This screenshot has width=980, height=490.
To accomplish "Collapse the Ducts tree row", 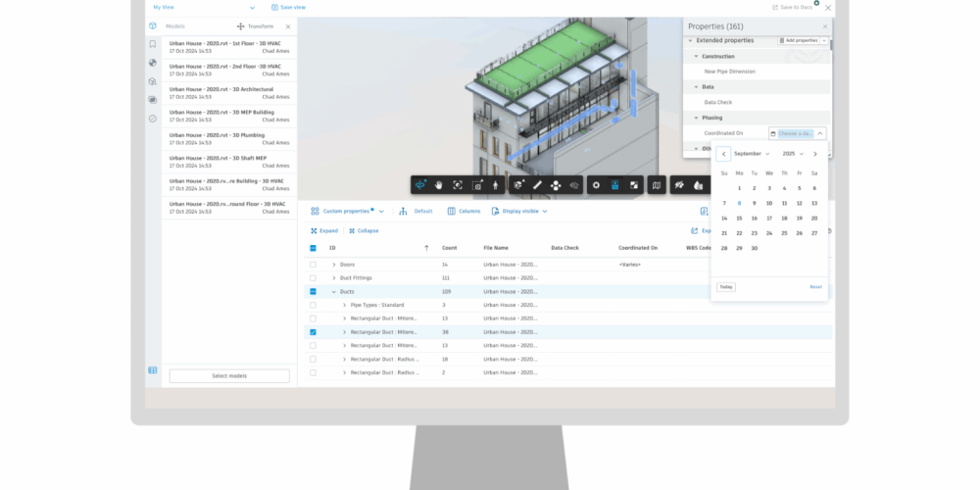I will [x=334, y=292].
